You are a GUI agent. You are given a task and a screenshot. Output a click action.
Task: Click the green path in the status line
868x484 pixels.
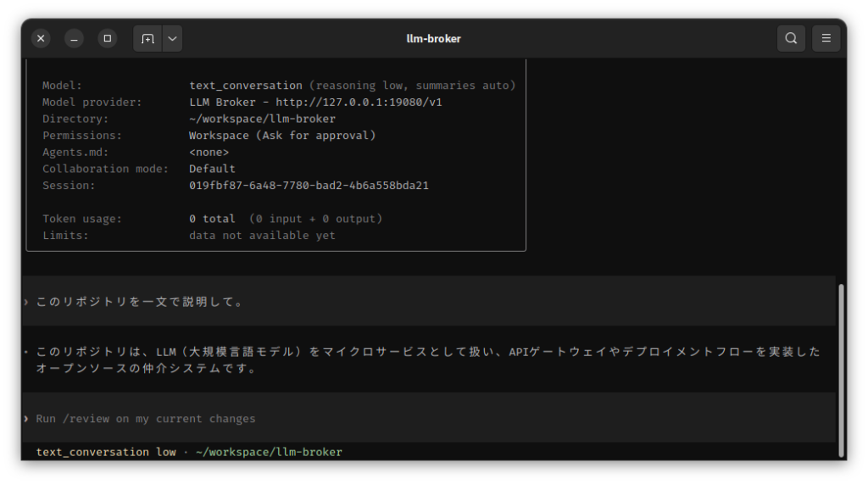coord(269,452)
